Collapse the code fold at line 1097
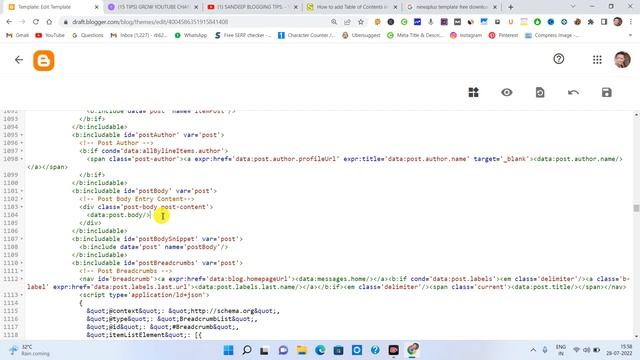This screenshot has width=640, height=360. click(x=22, y=151)
